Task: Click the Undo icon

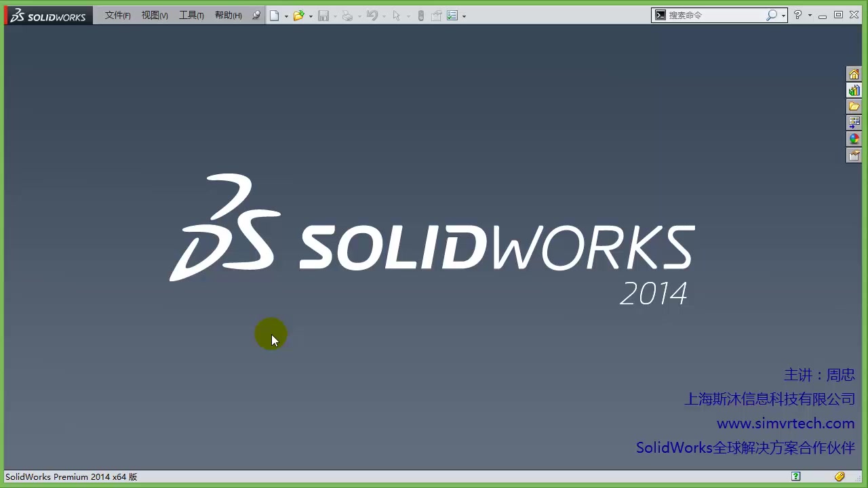Action: click(372, 16)
